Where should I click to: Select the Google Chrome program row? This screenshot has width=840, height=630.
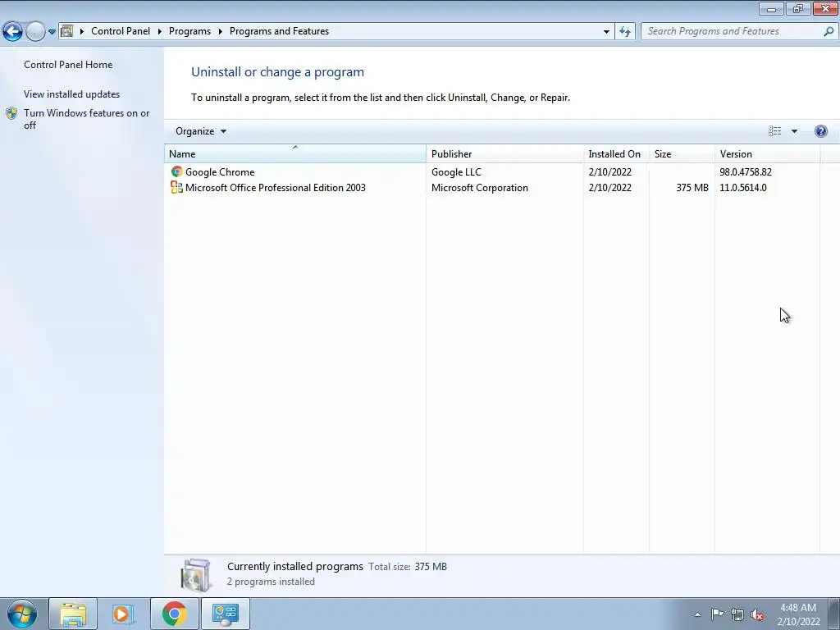[492, 172]
